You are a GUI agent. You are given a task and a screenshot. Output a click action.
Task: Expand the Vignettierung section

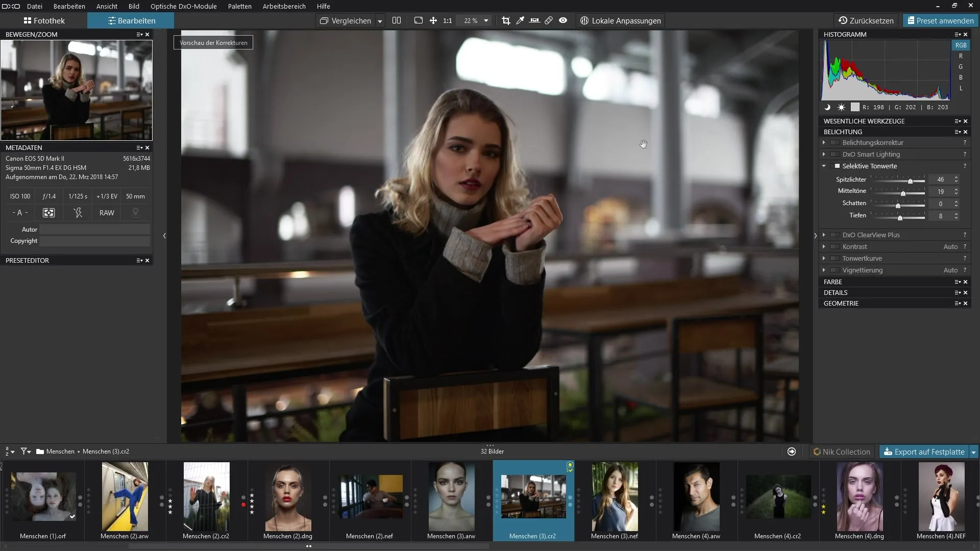[x=824, y=270]
